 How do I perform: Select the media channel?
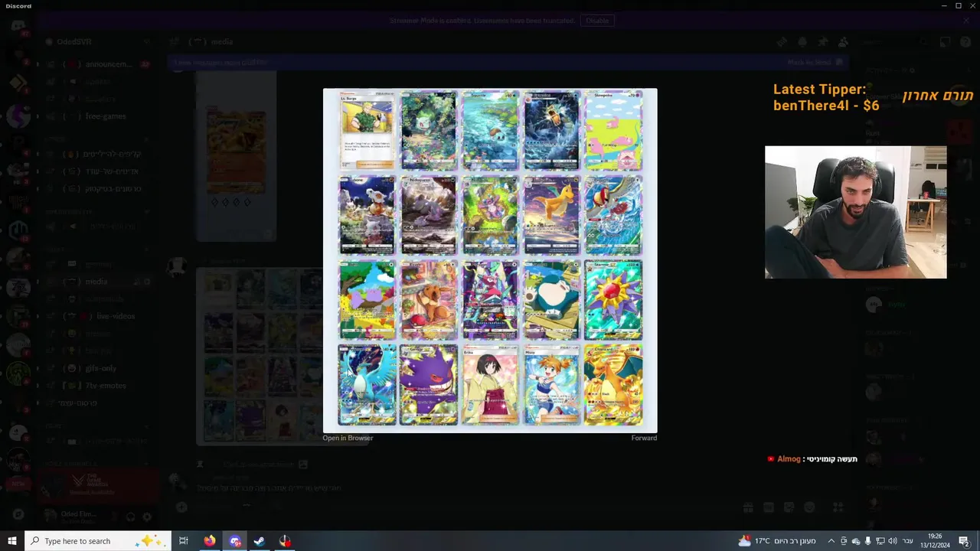pos(98,282)
